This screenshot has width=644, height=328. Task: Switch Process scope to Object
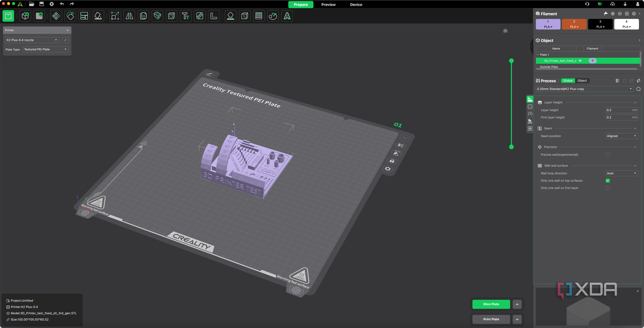[582, 81]
